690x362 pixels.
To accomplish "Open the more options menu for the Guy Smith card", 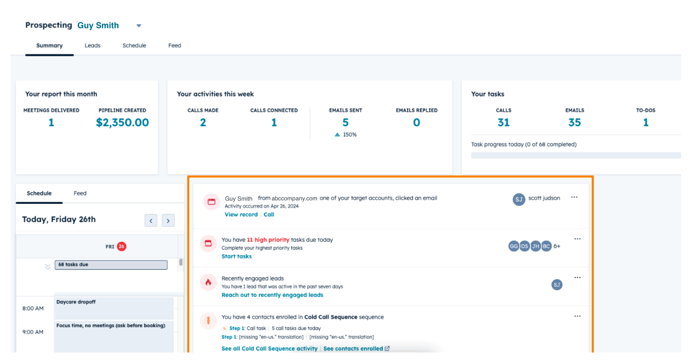I will pos(574,197).
